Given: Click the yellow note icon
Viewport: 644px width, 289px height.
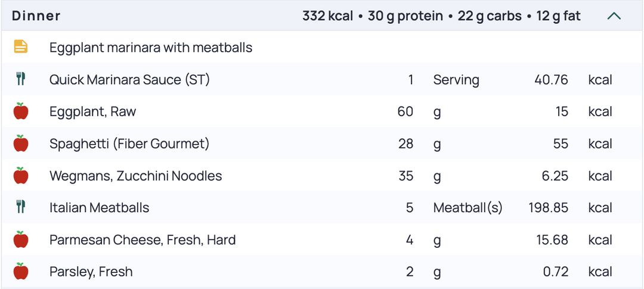Looking at the screenshot, I should click(x=21, y=47).
